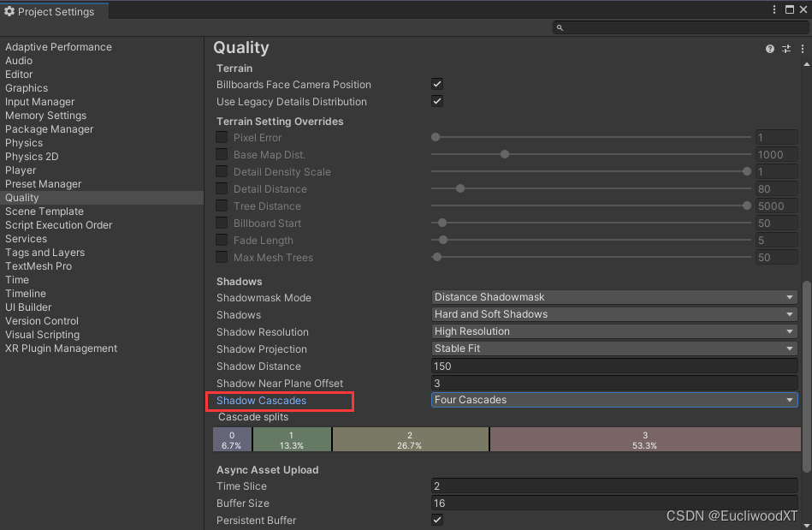Open Package Manager settings category
Viewport: 812px width, 530px height.
(49, 129)
